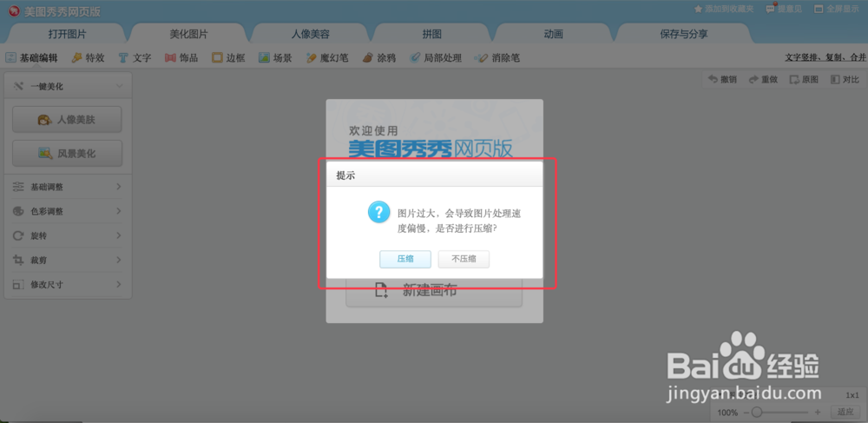
Task: Expand the 修改尺寸 section
Action: coord(67,285)
